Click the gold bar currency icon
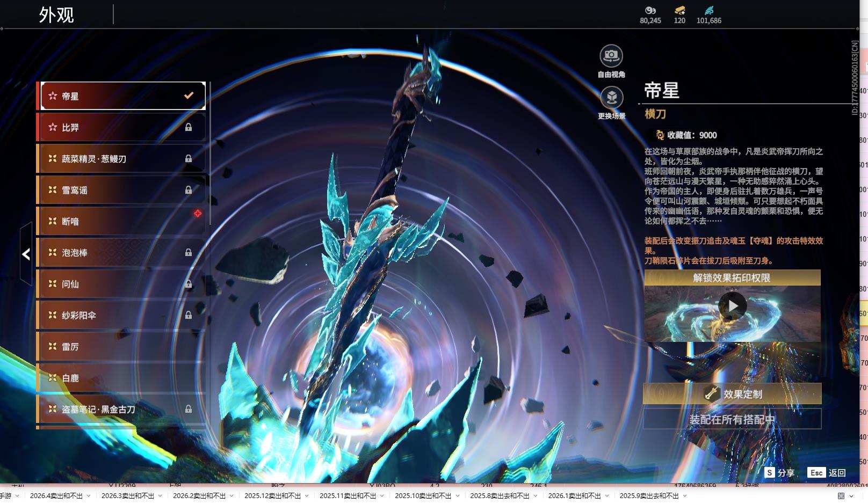Viewport: 868px width, 504px height. 679,10
